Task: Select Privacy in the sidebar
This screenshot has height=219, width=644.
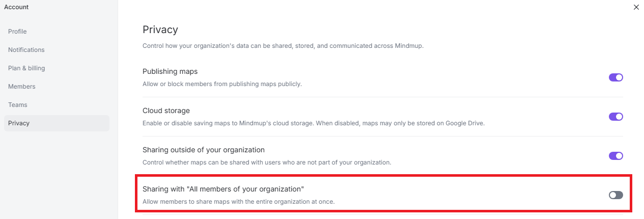Action: coord(19,123)
